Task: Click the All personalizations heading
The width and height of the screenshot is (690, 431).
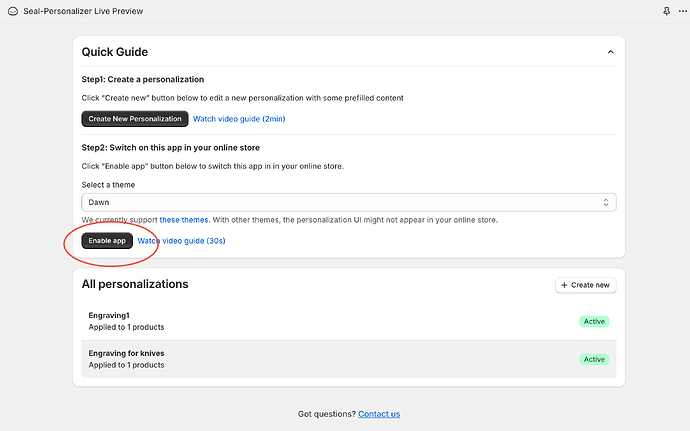Action: [x=135, y=284]
